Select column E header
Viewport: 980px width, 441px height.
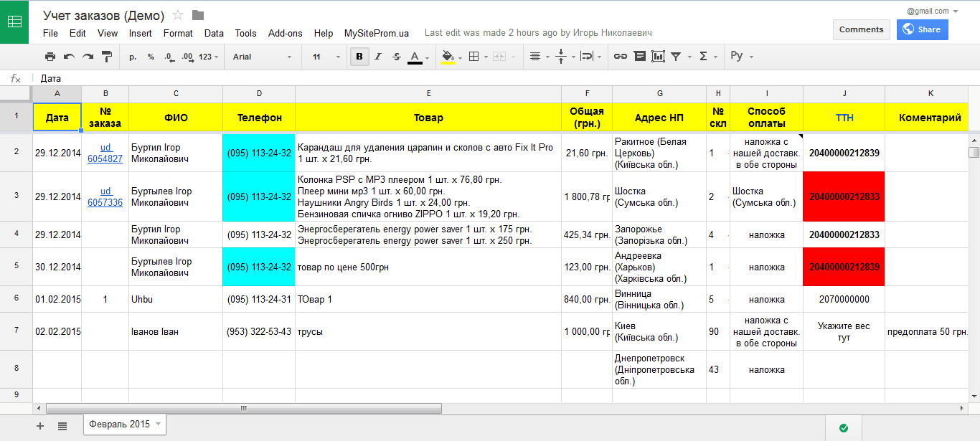(428, 94)
